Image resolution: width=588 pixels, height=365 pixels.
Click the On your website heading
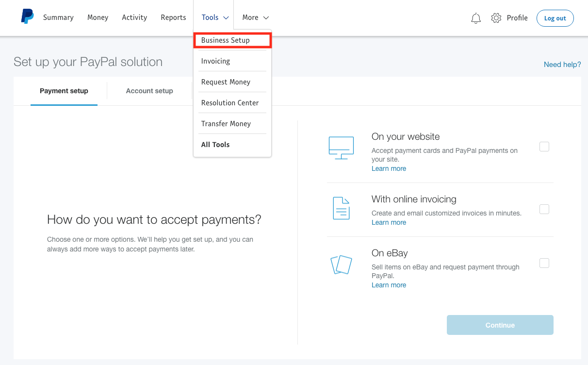[x=406, y=137]
